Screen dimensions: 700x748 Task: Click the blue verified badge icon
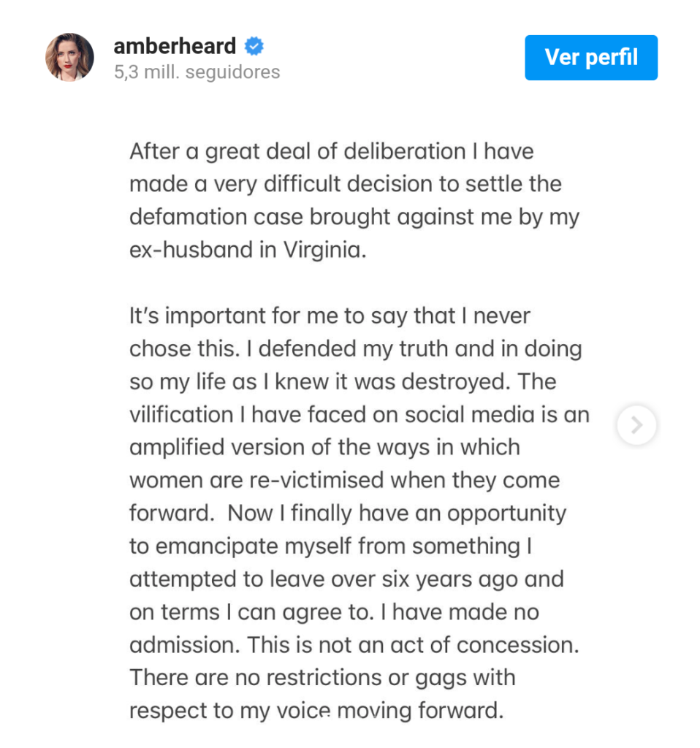[x=254, y=46]
